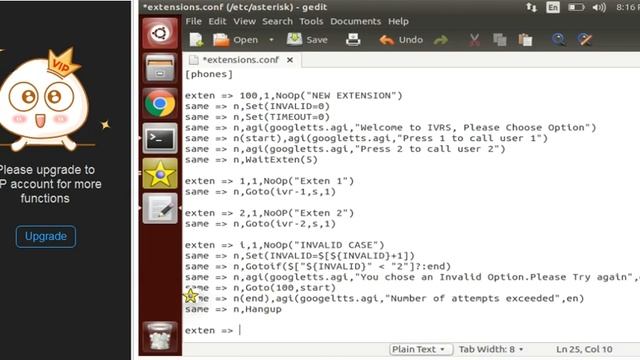Open the network connection indicator
This screenshot has width=640, height=360.
[531, 7]
